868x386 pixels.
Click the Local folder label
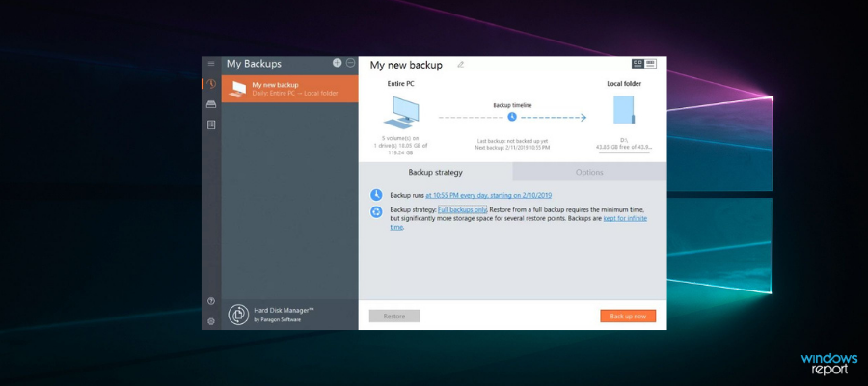click(624, 84)
